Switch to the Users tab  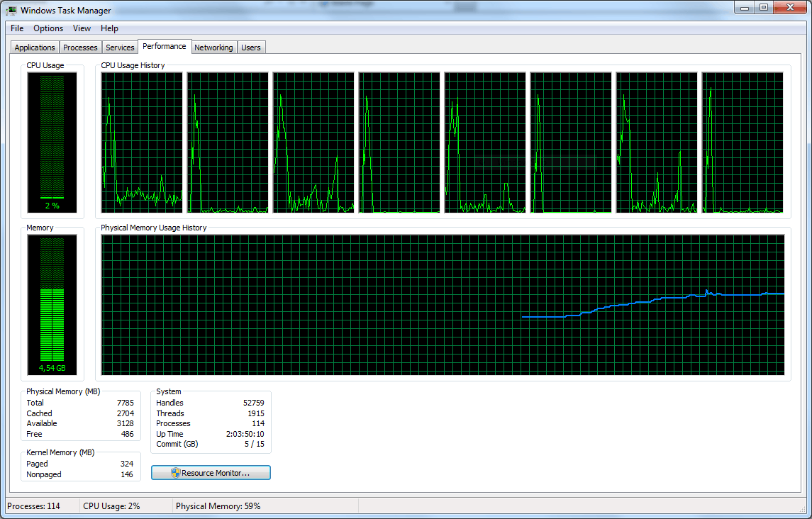click(251, 48)
